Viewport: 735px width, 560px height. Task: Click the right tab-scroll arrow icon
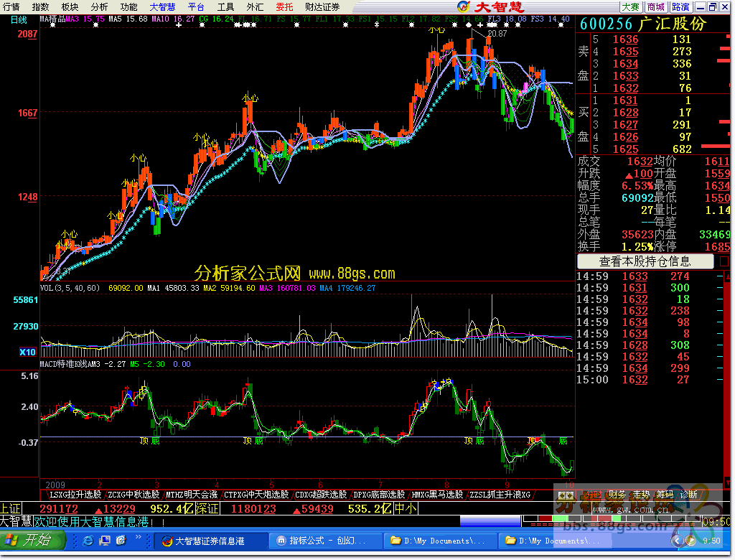pyautogui.click(x=570, y=495)
